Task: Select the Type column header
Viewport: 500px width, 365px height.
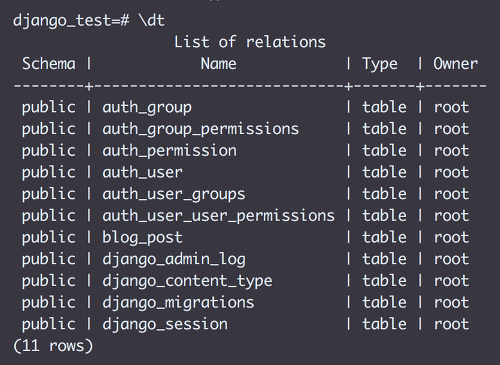Action: coord(380,64)
